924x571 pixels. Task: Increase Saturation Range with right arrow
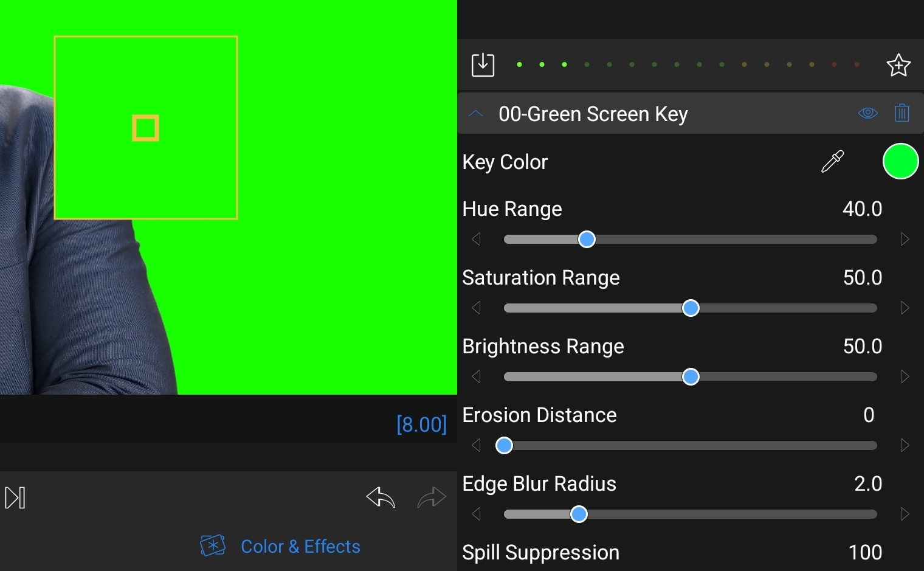[905, 308]
